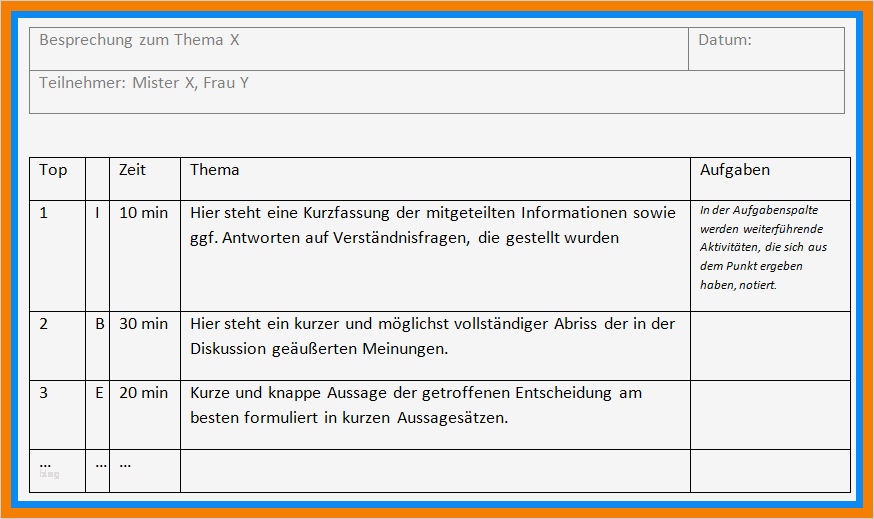The image size is (874, 519).
Task: Click the empty Aufgaben cell in row 2
Action: coord(770,346)
